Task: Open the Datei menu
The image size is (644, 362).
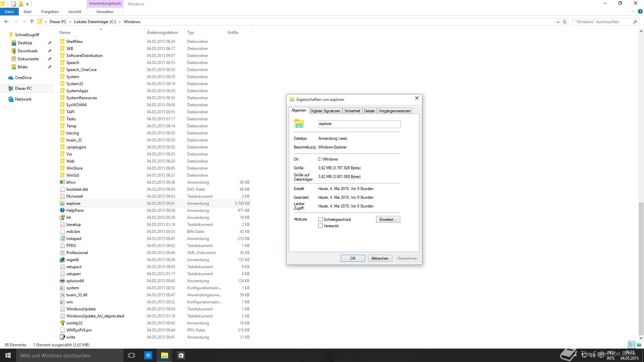Action: (x=9, y=12)
